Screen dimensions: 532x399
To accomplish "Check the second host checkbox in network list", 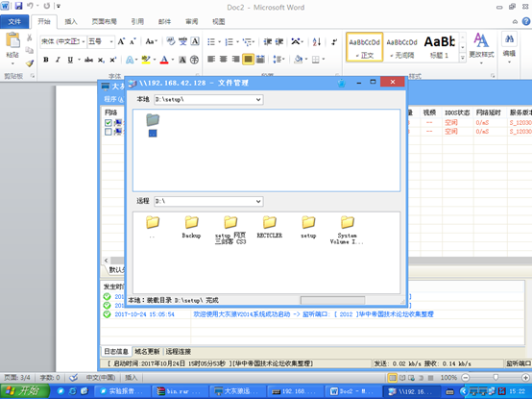I will tap(109, 132).
